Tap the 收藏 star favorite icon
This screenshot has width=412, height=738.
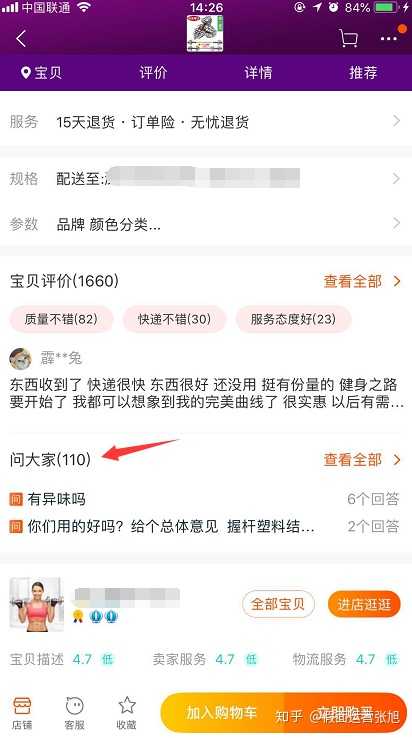click(x=127, y=713)
